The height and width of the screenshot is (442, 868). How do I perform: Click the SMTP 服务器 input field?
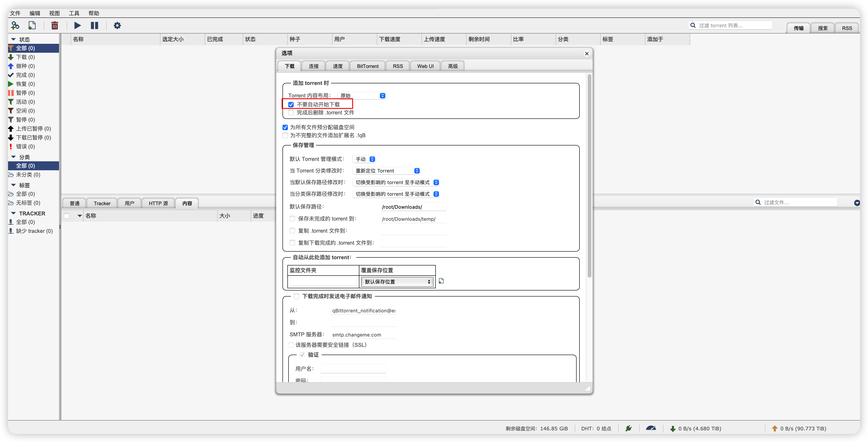(x=364, y=335)
